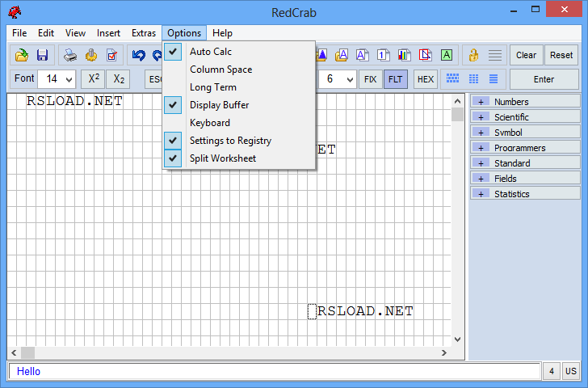This screenshot has height=388, width=588.
Task: Open the Extras menu
Action: [144, 33]
